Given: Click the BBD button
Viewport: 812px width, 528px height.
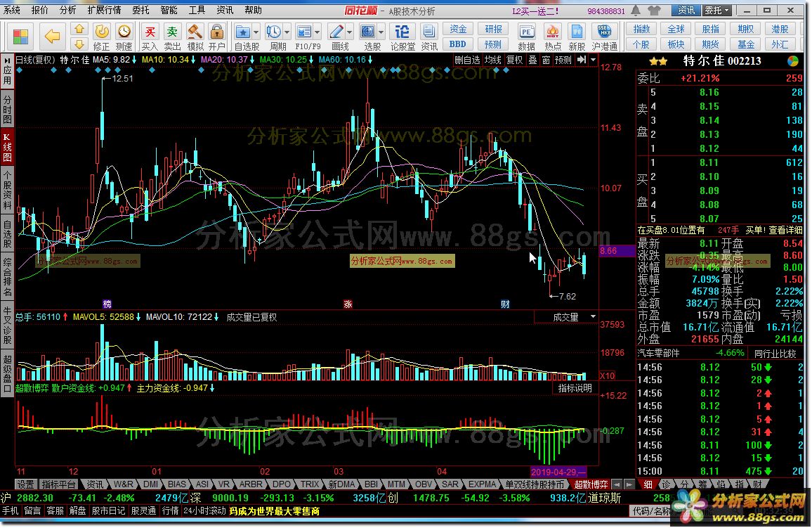Looking at the screenshot, I should point(458,44).
